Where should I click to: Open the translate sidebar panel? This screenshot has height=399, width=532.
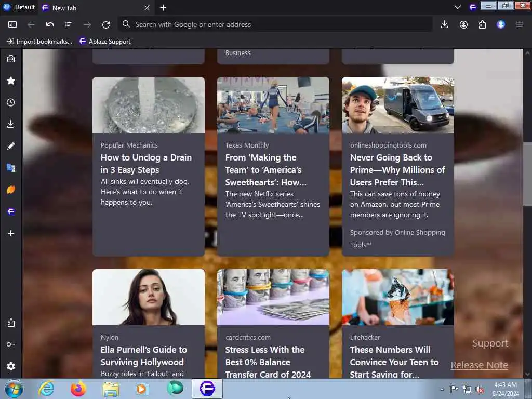tap(11, 168)
